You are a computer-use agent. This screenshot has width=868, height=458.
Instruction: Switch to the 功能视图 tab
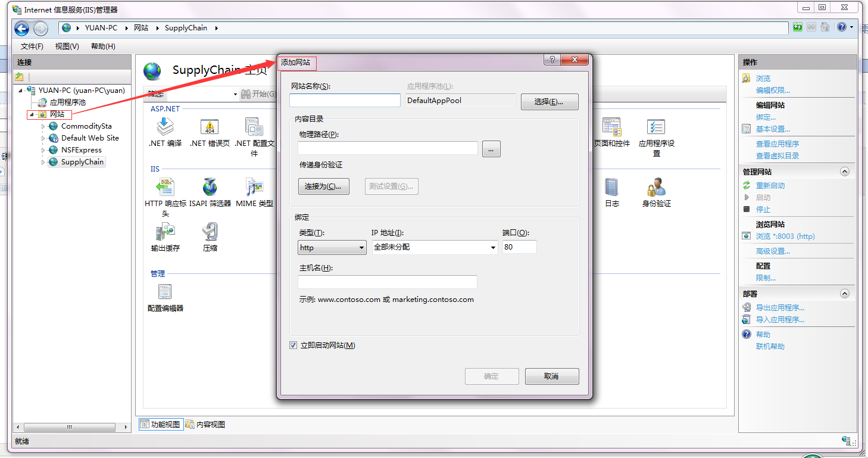160,424
